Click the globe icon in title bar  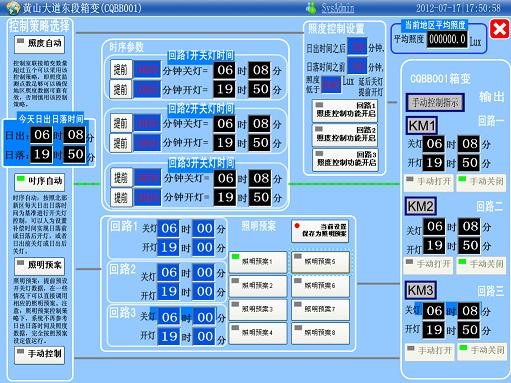[13, 7]
